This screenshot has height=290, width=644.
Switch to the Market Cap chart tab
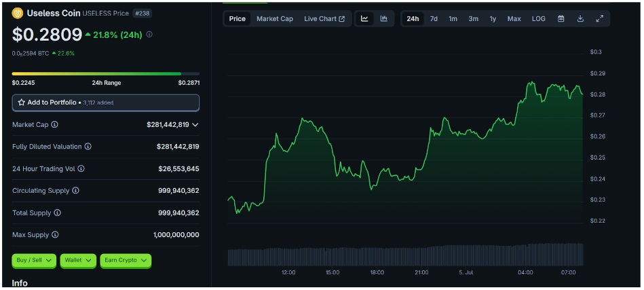pos(275,19)
